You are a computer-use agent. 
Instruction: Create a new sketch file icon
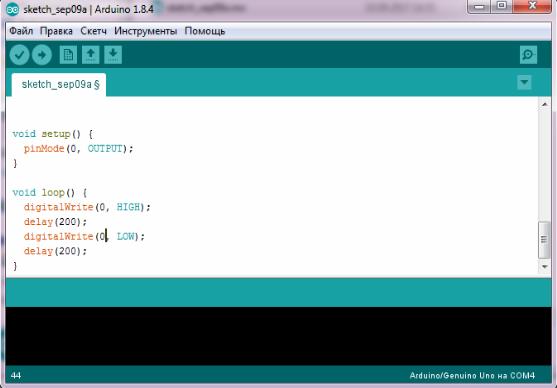[x=68, y=55]
